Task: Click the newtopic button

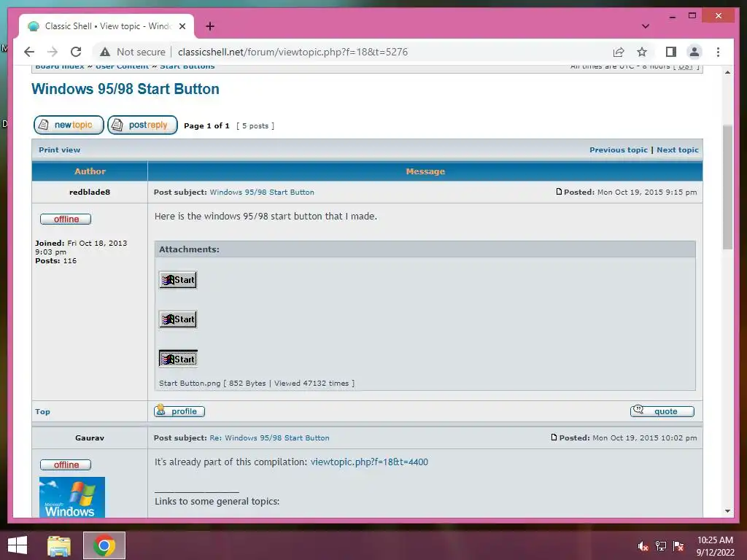Action: point(69,125)
